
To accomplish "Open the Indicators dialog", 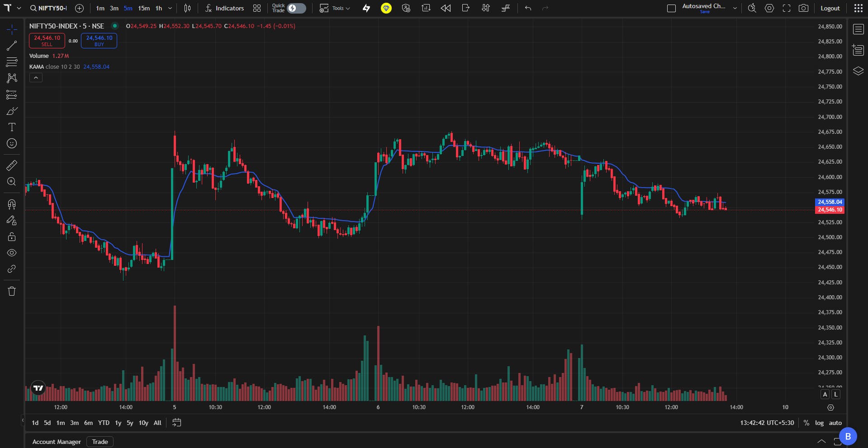I will (224, 8).
